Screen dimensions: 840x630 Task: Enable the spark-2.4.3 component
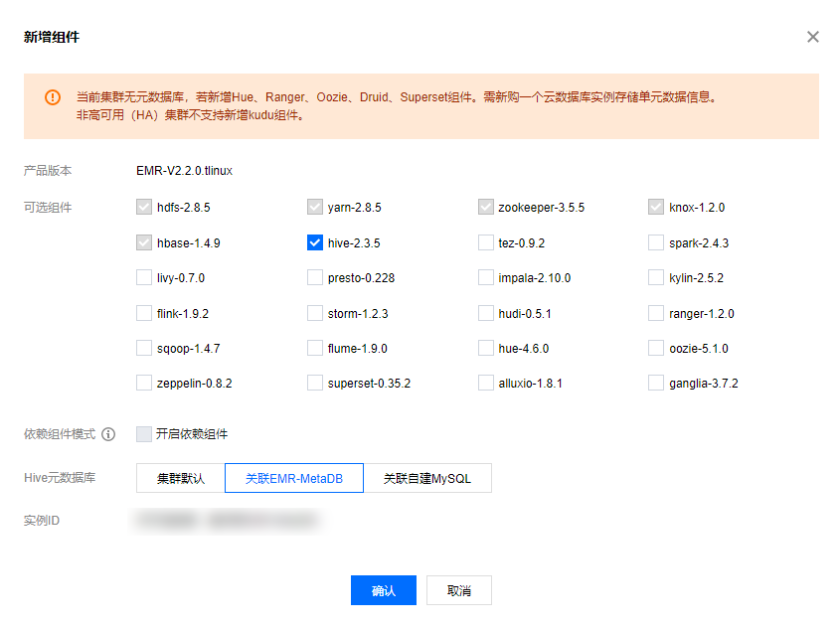655,242
